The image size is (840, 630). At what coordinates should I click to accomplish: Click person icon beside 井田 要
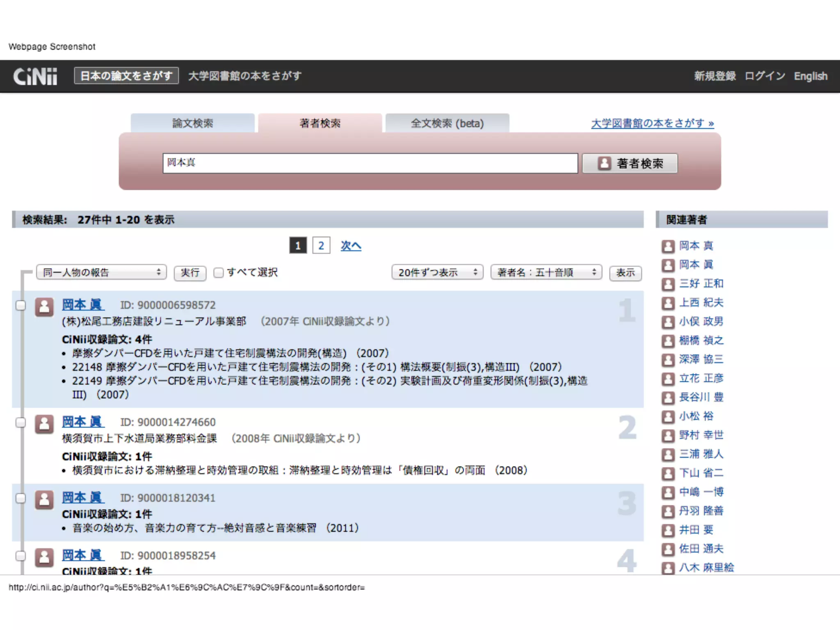[668, 530]
